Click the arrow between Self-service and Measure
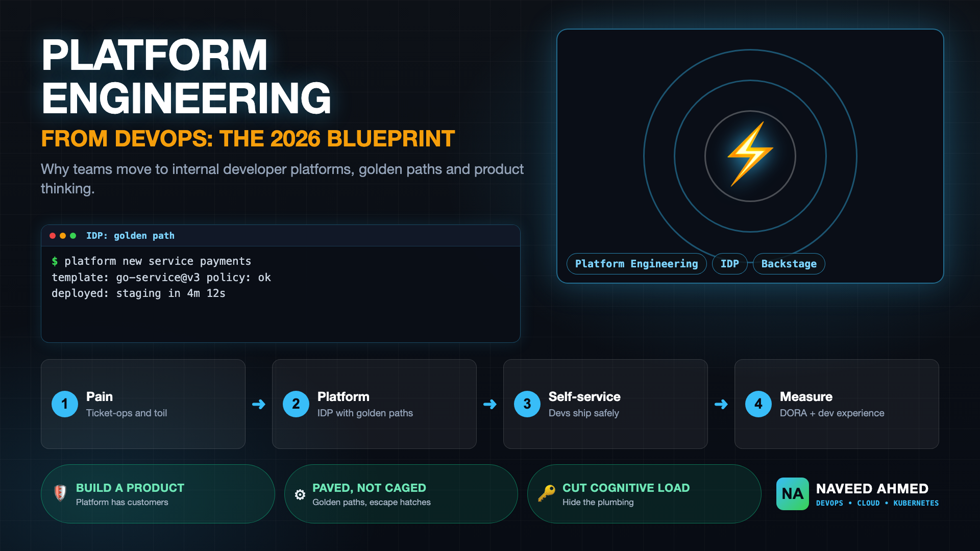 (721, 405)
